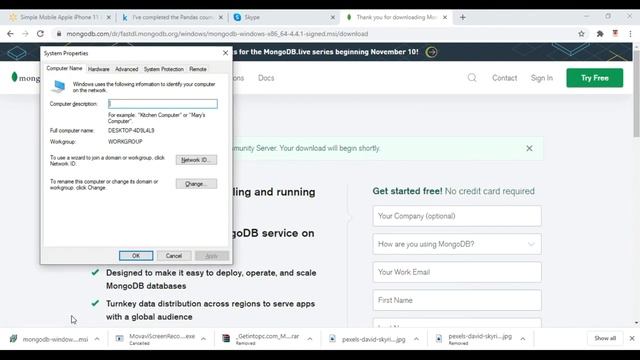Click Show all downloads button
This screenshot has height=360, width=640.
605,338
